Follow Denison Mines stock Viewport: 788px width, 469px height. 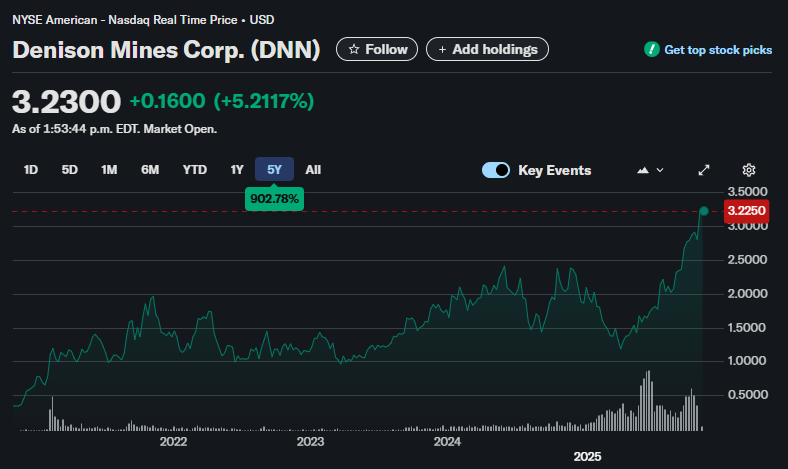tap(377, 49)
